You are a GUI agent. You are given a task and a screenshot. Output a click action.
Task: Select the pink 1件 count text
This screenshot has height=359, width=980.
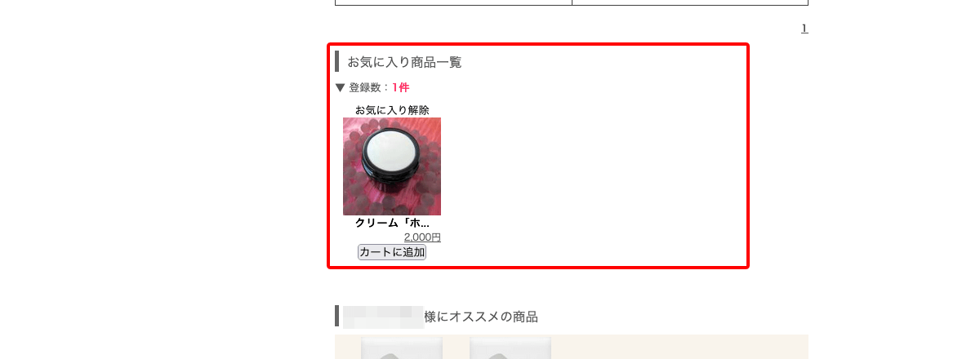401,87
